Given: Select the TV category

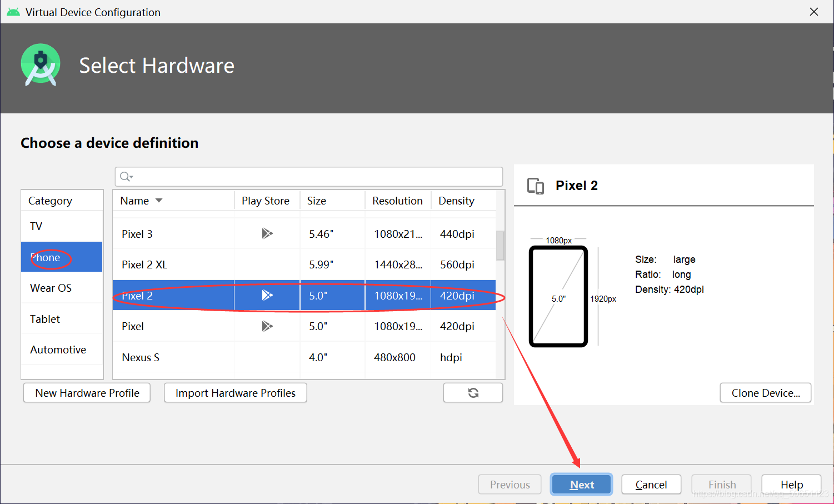Looking at the screenshot, I should 62,226.
